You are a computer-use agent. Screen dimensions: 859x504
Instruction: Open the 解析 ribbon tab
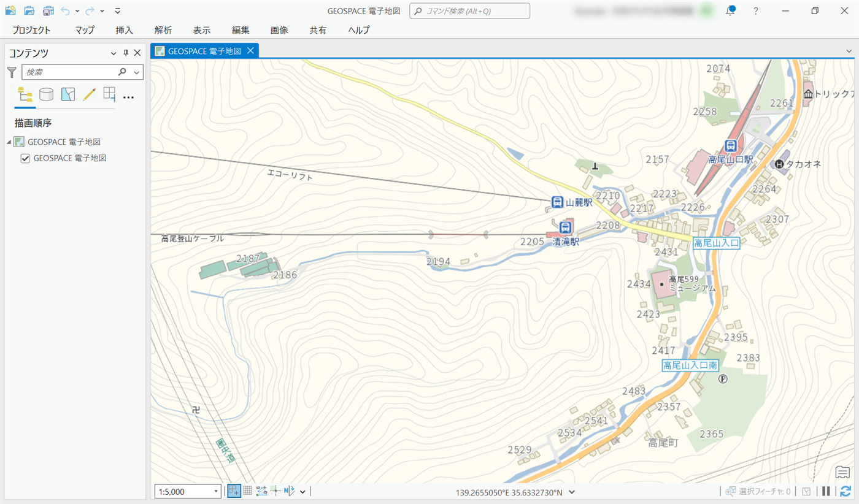[163, 30]
